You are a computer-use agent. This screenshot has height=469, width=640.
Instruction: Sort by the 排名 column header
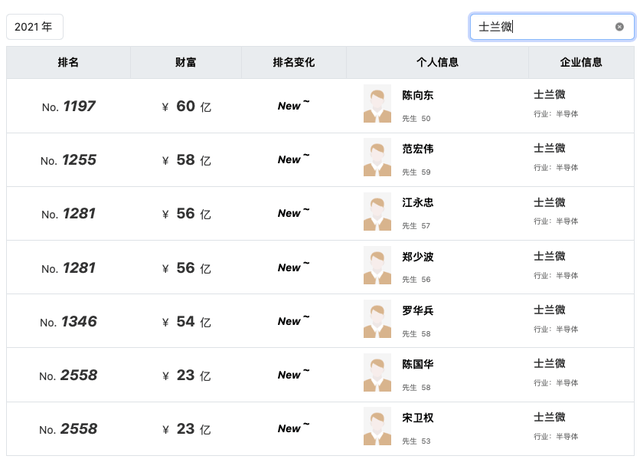pyautogui.click(x=68, y=62)
